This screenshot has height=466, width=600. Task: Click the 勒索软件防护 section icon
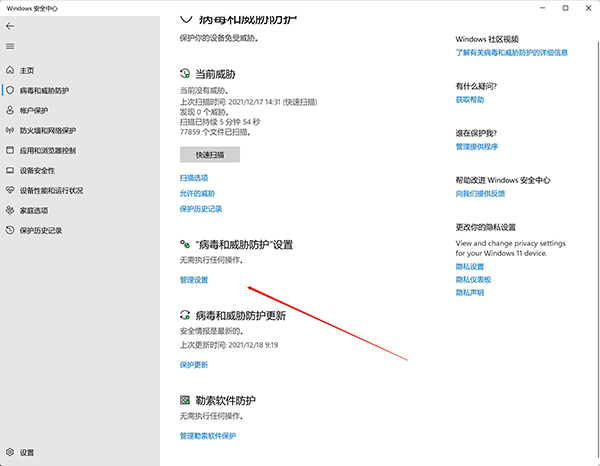185,400
